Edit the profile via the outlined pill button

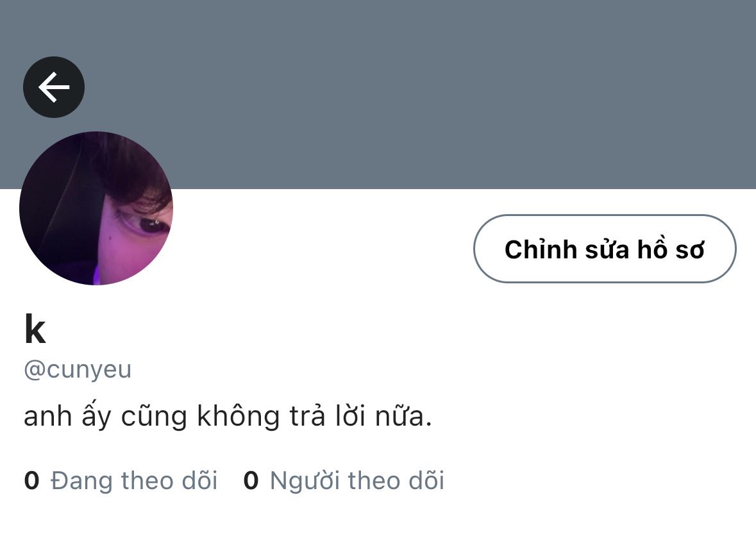605,249
